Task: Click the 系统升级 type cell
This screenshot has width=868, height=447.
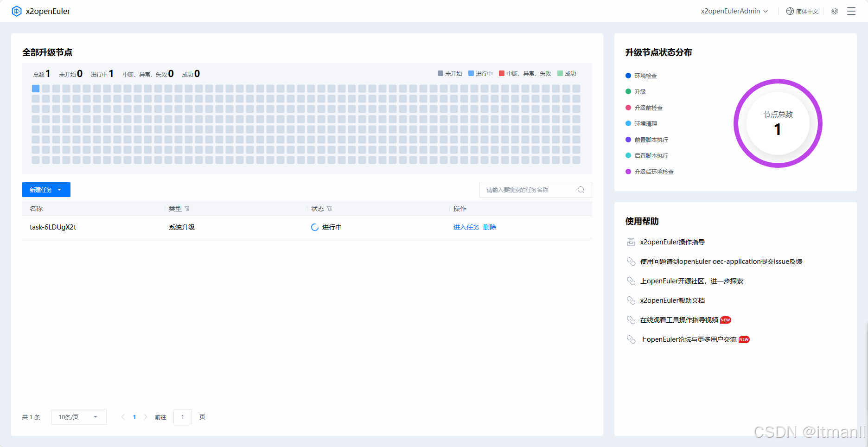Action: [182, 227]
